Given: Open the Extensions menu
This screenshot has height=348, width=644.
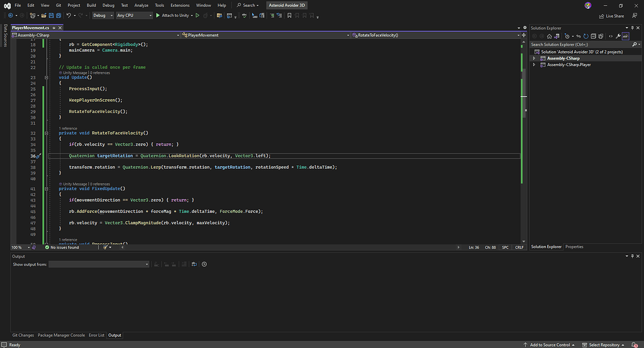Looking at the screenshot, I should click(x=180, y=5).
